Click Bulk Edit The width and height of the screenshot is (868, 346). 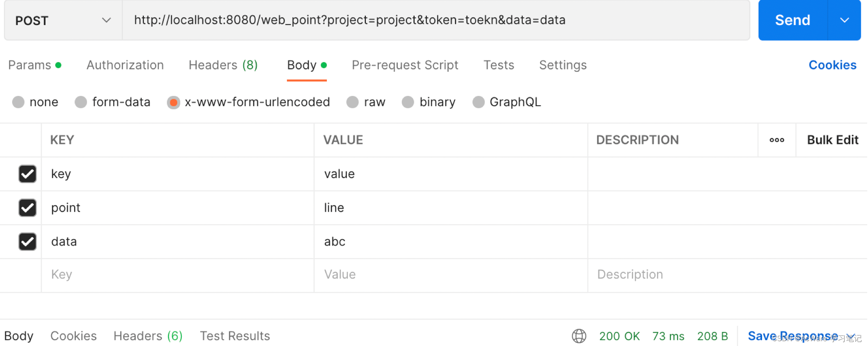tap(832, 140)
